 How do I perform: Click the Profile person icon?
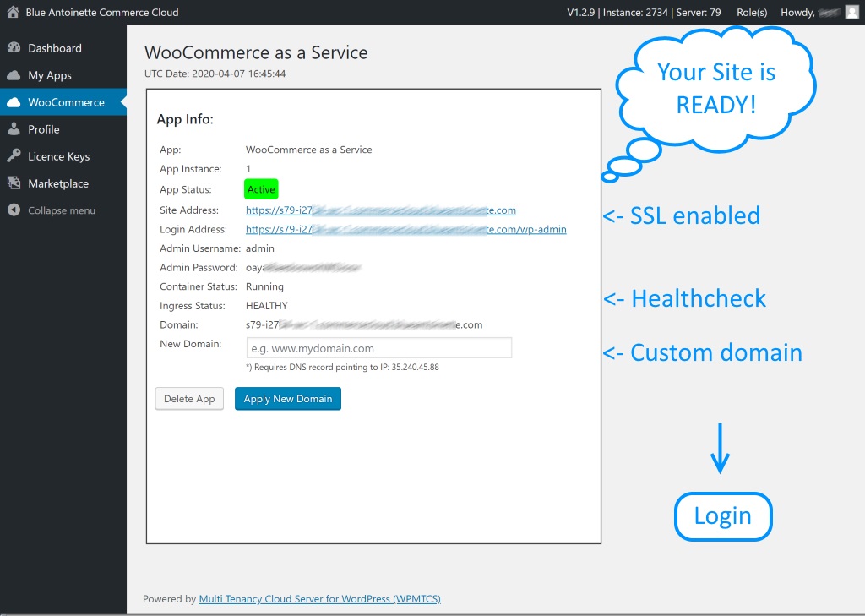click(x=14, y=129)
